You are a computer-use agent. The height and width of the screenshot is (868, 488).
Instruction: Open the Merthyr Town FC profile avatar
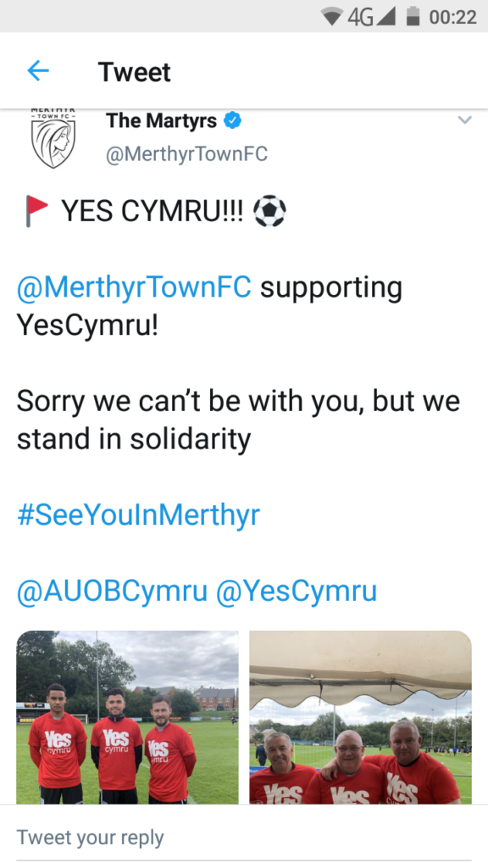53,139
